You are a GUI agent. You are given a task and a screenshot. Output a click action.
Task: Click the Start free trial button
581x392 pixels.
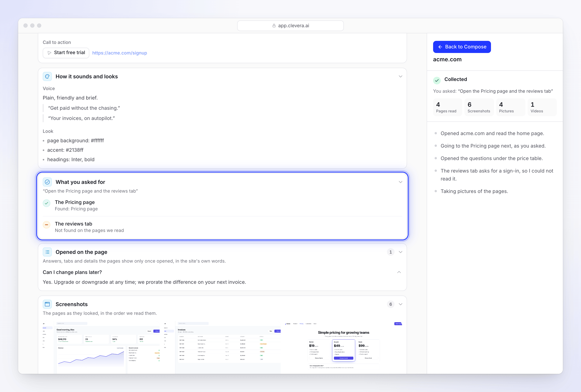tap(66, 53)
